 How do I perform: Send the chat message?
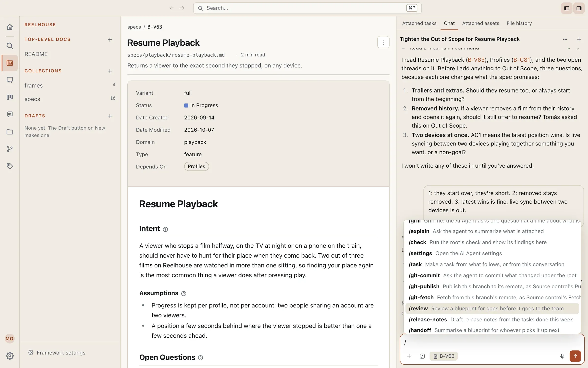click(x=575, y=356)
